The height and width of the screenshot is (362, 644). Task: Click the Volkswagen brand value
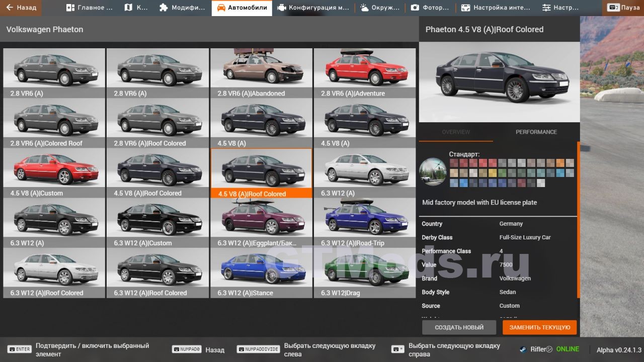515,278
